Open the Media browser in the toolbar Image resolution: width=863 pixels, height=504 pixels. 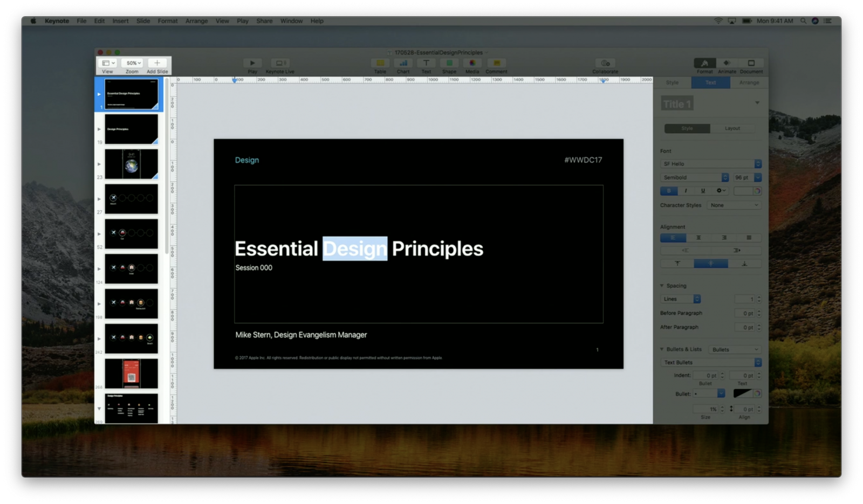coord(472,63)
